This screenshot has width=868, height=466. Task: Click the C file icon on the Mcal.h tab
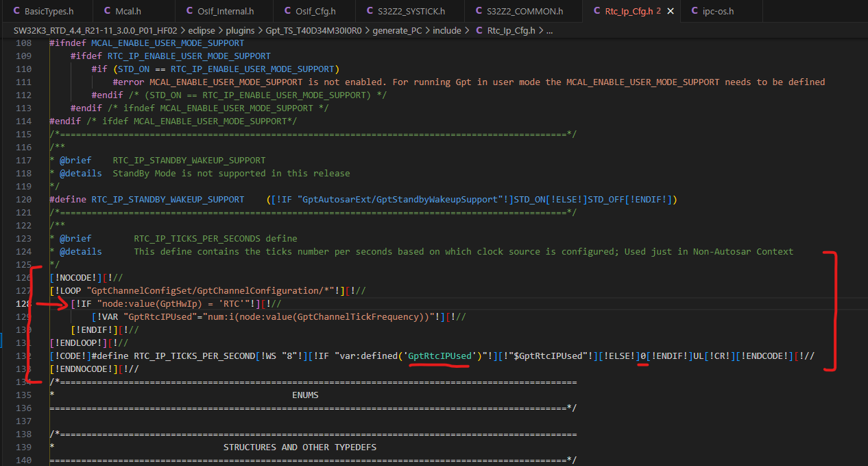pyautogui.click(x=107, y=10)
